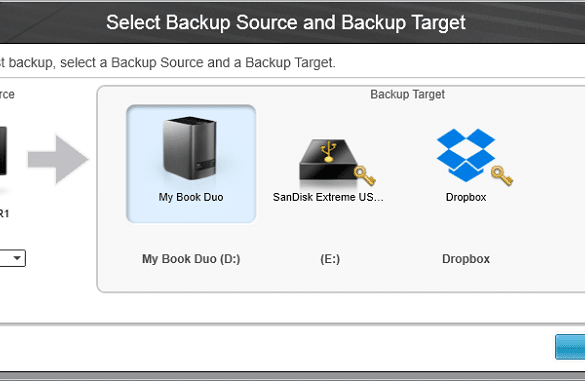The height and width of the screenshot is (381, 585).
Task: Select the Dropbox logo as backup target
Action: tap(466, 155)
